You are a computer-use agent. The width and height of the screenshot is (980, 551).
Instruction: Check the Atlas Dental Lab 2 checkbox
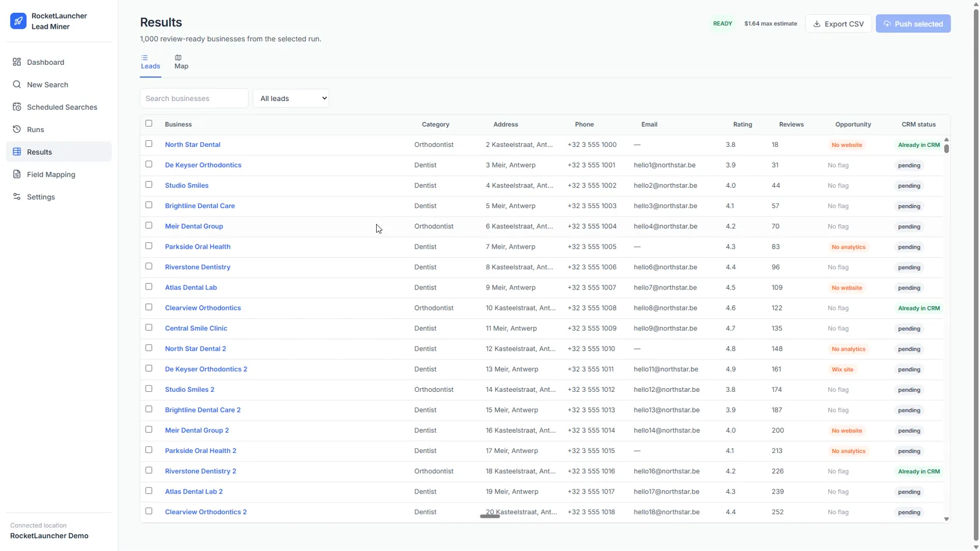tap(149, 490)
